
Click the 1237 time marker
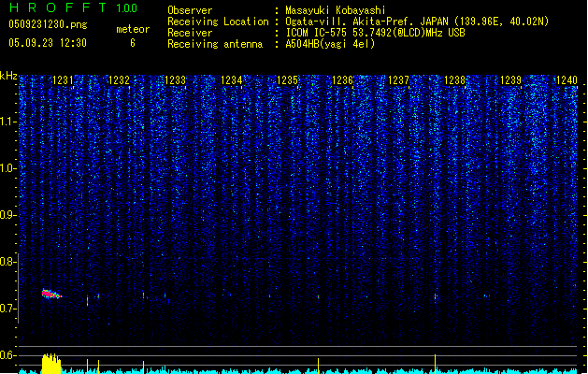point(398,80)
